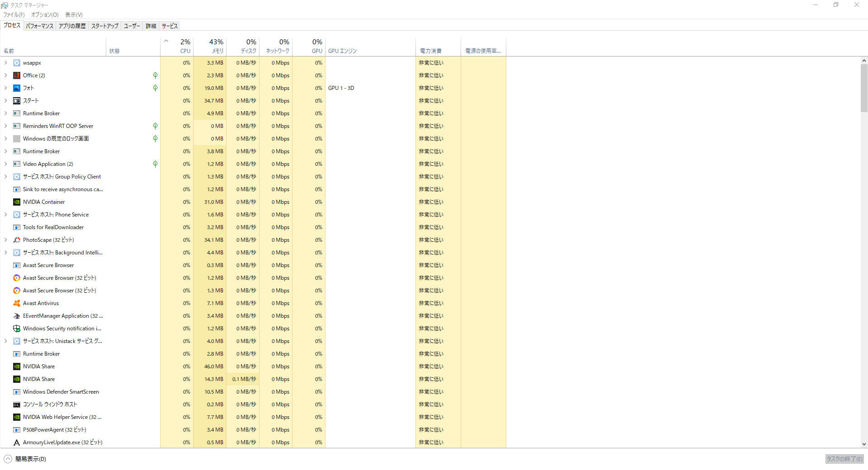
Task: Open the オプション(O) menu
Action: [45, 15]
